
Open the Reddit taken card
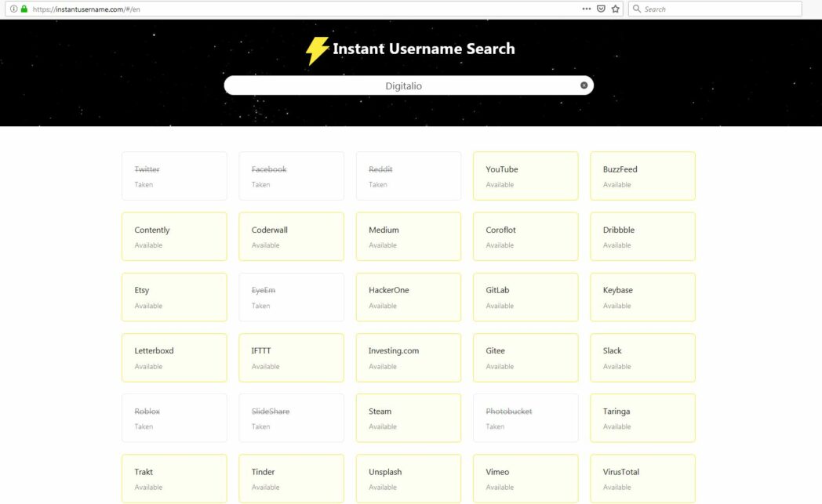point(409,176)
